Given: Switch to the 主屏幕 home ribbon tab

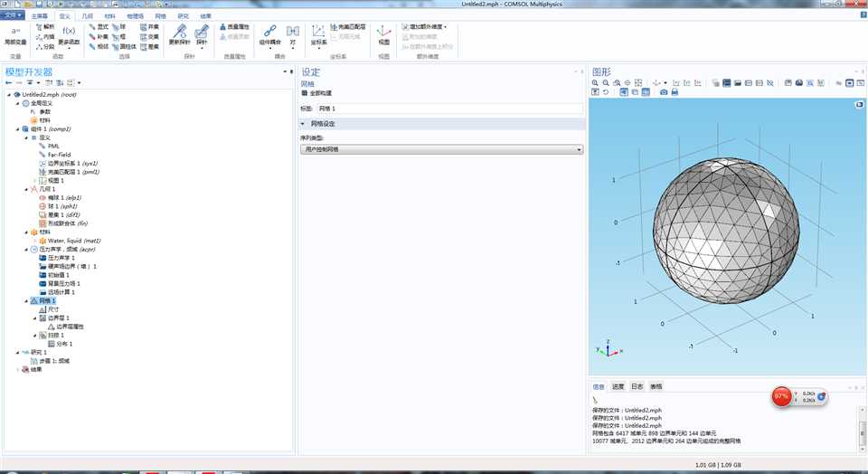Looking at the screenshot, I should (x=40, y=16).
